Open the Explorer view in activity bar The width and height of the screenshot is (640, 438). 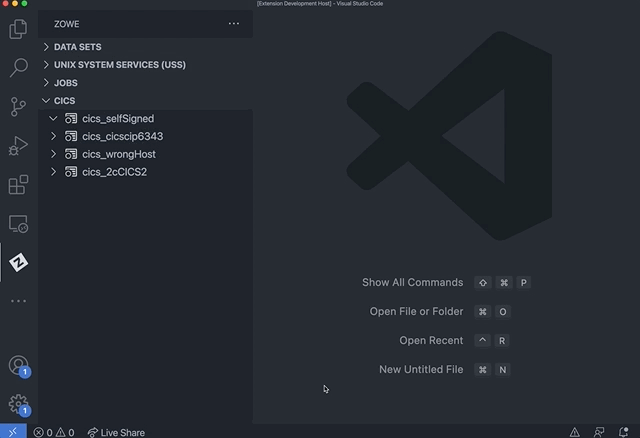coord(18,30)
